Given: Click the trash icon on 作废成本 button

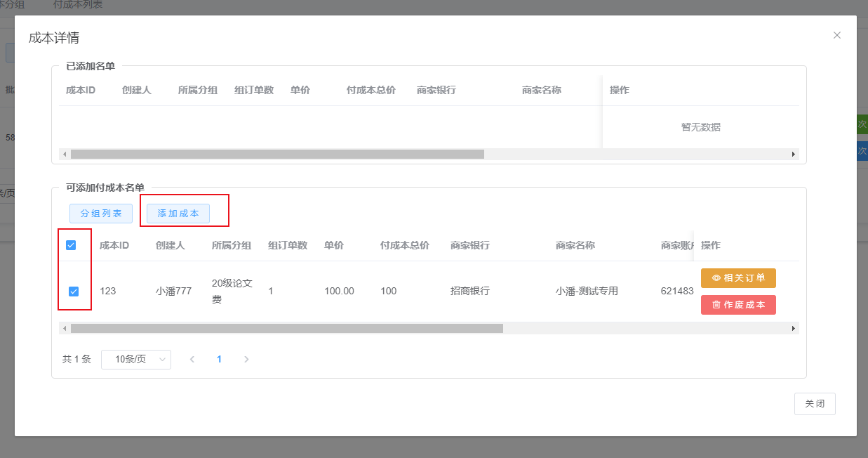Looking at the screenshot, I should point(716,305).
